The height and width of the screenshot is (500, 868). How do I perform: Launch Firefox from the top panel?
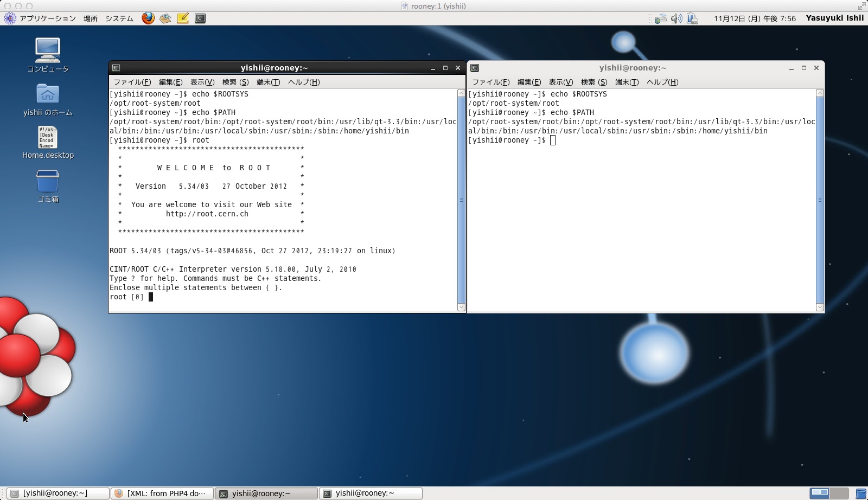tap(148, 18)
